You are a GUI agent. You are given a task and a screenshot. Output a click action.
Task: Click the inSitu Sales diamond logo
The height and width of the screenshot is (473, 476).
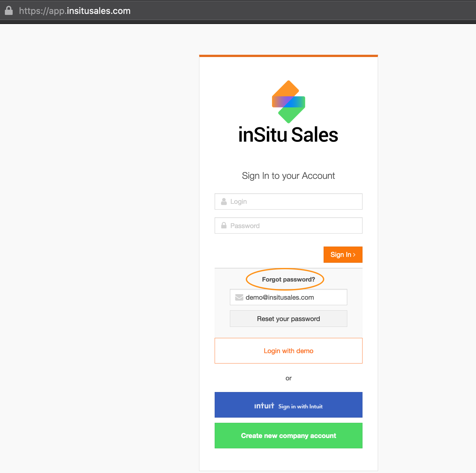[289, 102]
